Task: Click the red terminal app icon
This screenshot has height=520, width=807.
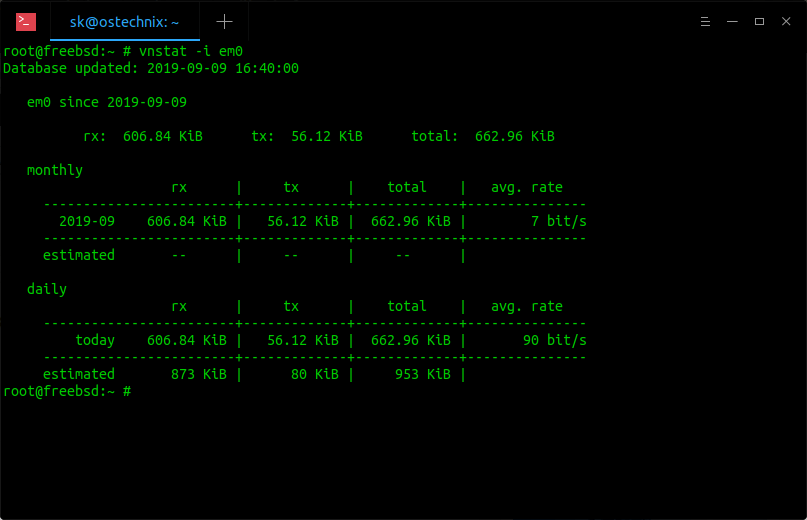Action: click(26, 22)
